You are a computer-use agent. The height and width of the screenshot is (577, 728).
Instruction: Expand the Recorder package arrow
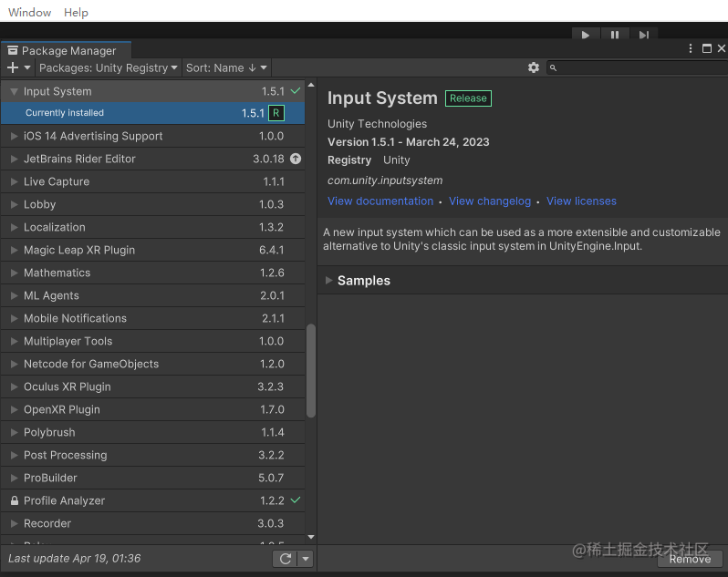(14, 523)
